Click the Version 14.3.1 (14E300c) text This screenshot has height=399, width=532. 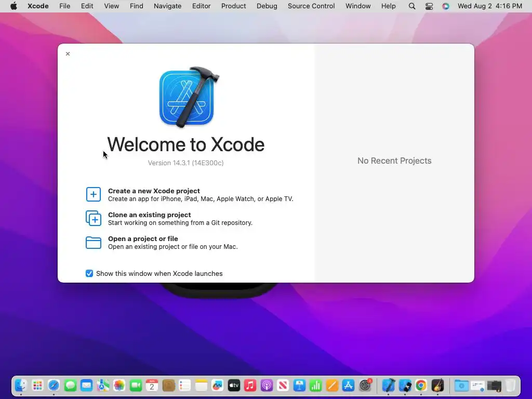pyautogui.click(x=185, y=163)
